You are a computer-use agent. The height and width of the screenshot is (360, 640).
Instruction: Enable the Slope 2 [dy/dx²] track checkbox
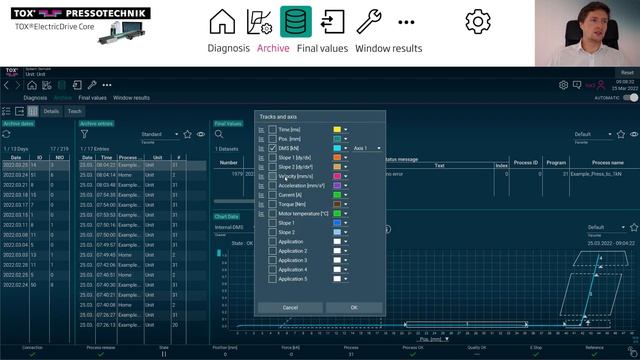(x=272, y=167)
